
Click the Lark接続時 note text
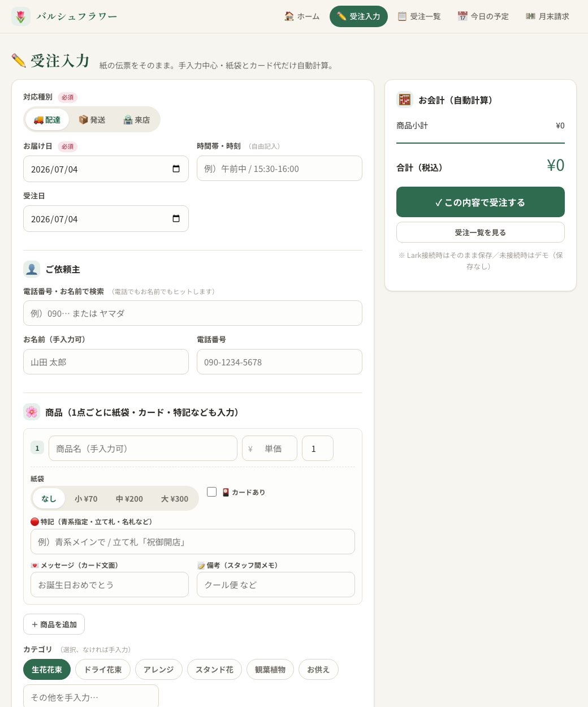point(481,261)
